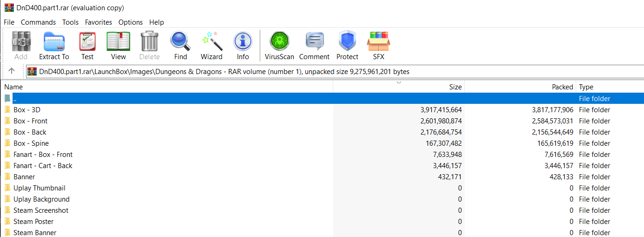Show archive Info
The height and width of the screenshot is (237, 644).
(x=243, y=46)
